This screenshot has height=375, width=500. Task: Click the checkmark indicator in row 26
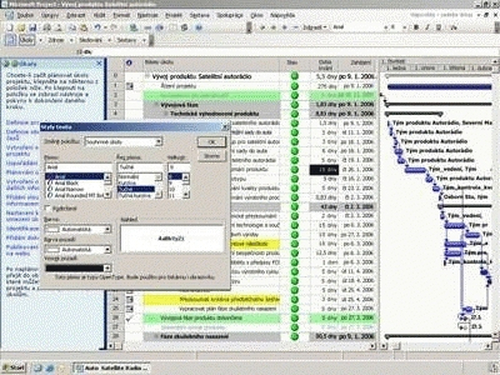click(x=130, y=318)
